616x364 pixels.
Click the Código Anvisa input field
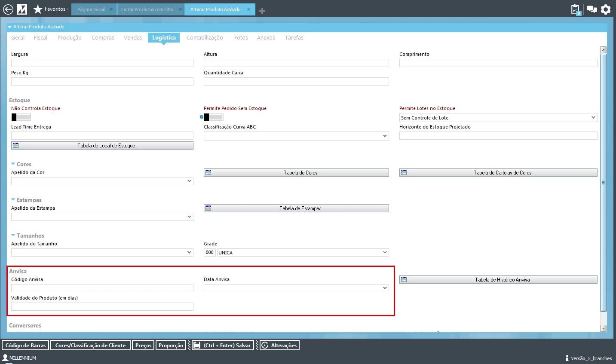click(x=102, y=288)
